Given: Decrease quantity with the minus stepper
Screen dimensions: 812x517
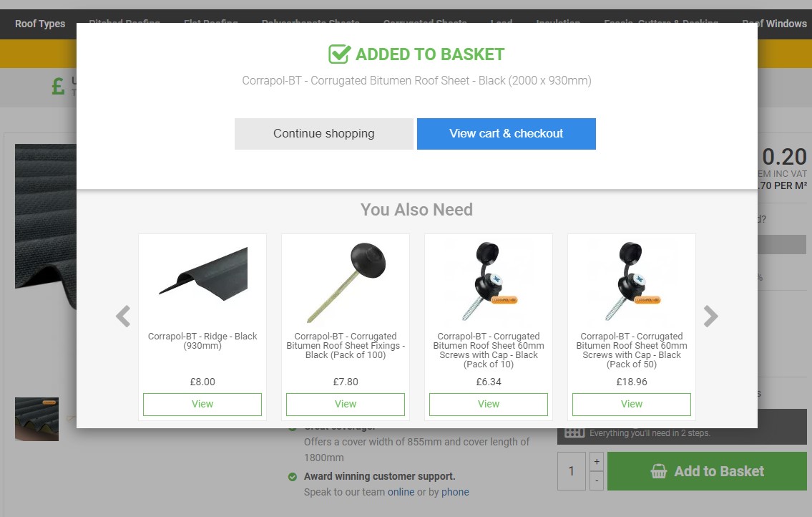Looking at the screenshot, I should click(597, 480).
